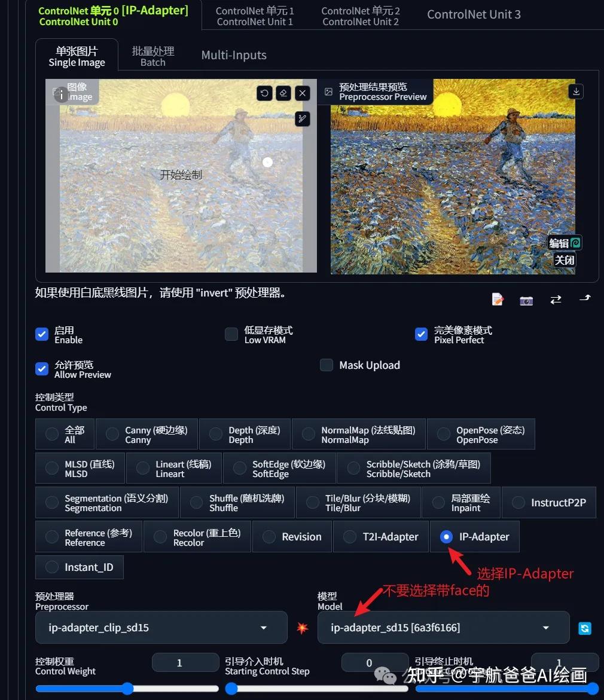Open the Single Image tab
Screen dimensions: 604x700
(x=77, y=56)
